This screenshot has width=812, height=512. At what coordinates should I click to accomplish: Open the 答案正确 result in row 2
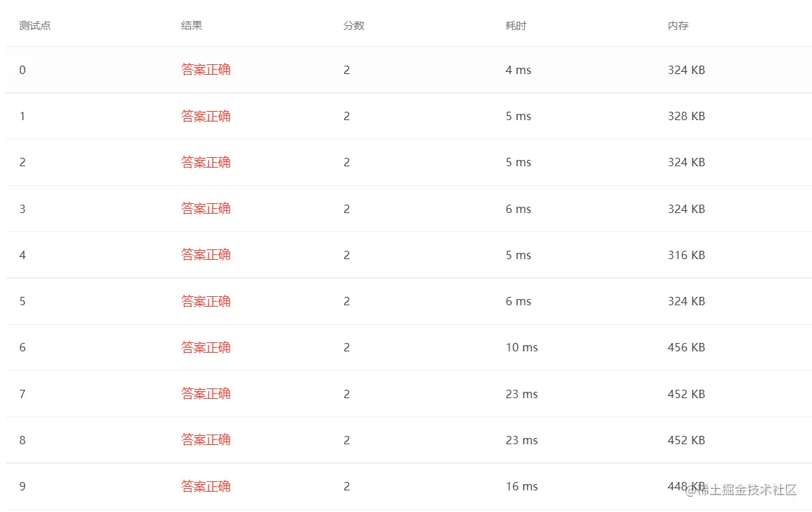(x=206, y=162)
